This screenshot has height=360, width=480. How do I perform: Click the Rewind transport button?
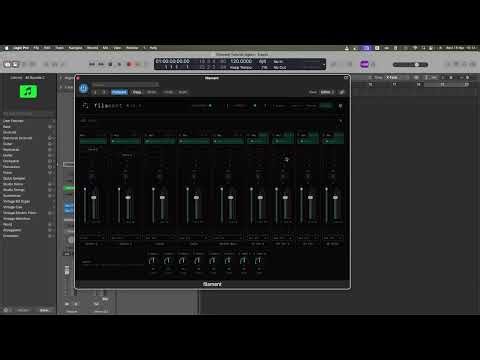92,64
